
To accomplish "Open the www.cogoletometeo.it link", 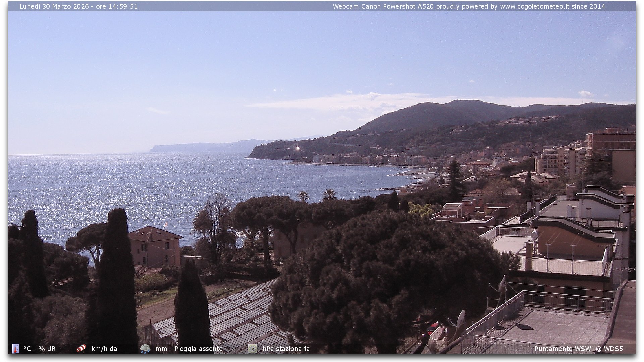I will click(535, 6).
